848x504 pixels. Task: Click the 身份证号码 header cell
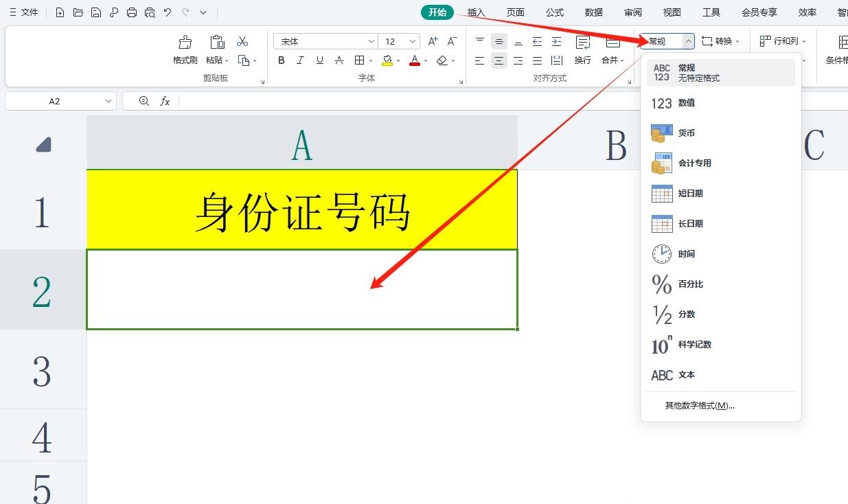tap(302, 209)
